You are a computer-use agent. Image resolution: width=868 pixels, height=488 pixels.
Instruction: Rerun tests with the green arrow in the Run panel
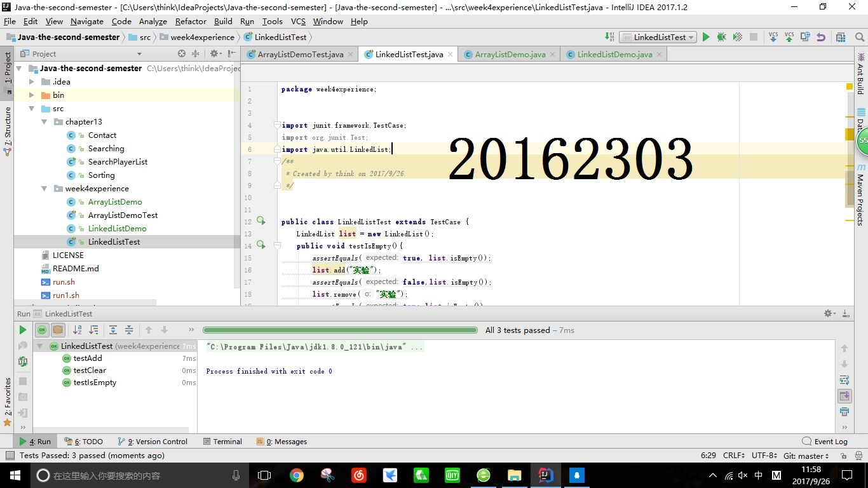pos(23,330)
